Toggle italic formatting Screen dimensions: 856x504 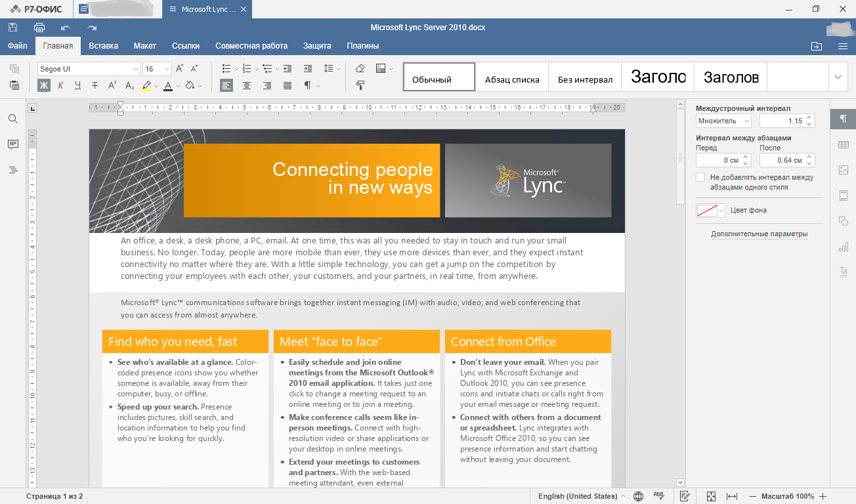(61, 85)
